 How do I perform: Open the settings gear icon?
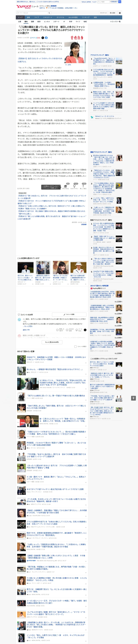120,13
